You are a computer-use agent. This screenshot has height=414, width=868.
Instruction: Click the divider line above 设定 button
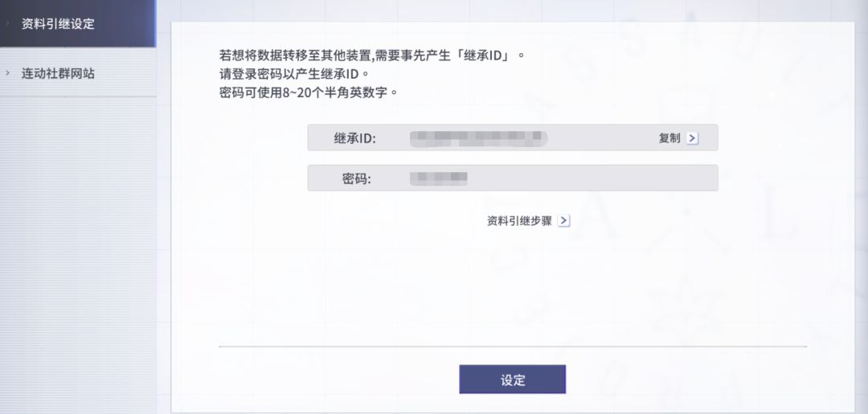[x=512, y=346]
